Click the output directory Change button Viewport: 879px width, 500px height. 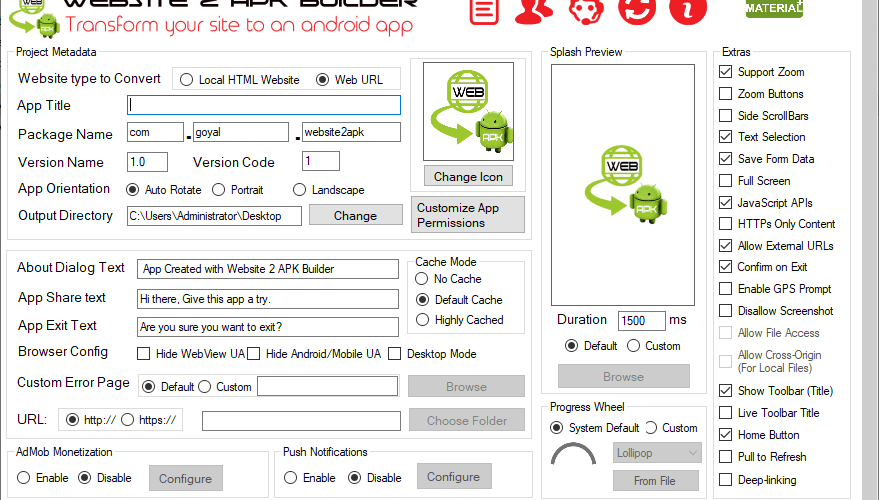pyautogui.click(x=355, y=216)
